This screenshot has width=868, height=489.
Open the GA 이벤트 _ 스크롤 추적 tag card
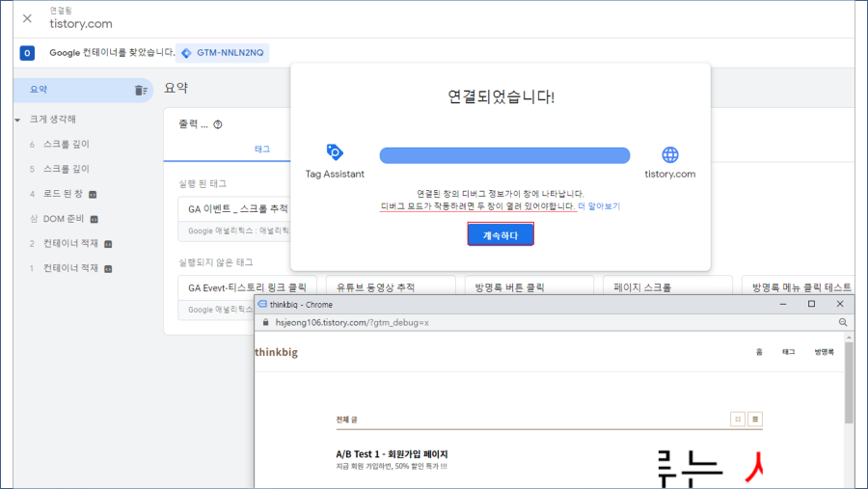pyautogui.click(x=233, y=220)
